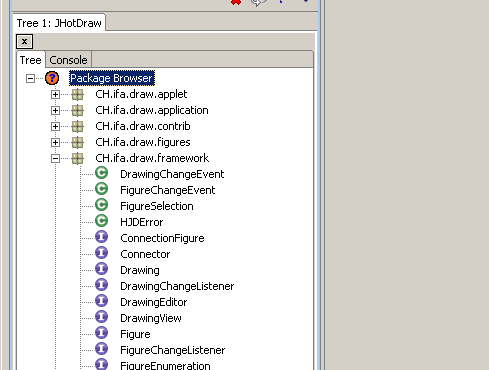489x370 pixels.
Task: Collapse the CH.ifa.draw.framework package
Action: tap(55, 158)
